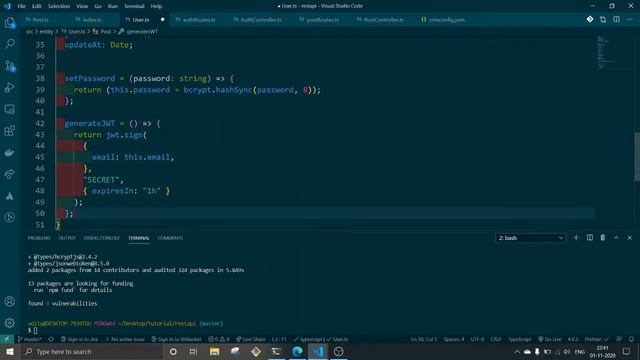Click 'Sign in to Jira' in status bar
Image resolution: width=640 pixels, height=360 pixels.
click(x=79, y=339)
